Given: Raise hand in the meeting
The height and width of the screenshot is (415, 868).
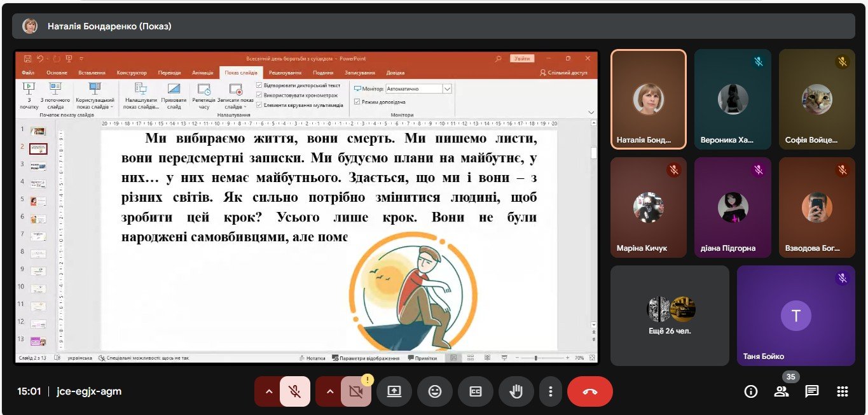Looking at the screenshot, I should pos(516,391).
